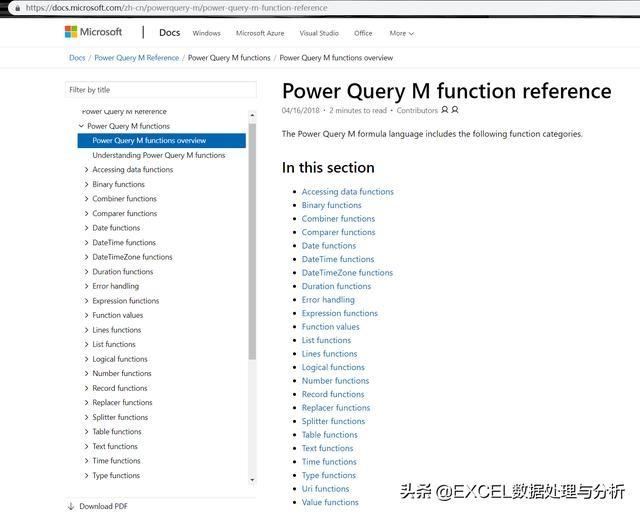Open the Windows menu in header
The height and width of the screenshot is (514, 640).
(x=206, y=33)
